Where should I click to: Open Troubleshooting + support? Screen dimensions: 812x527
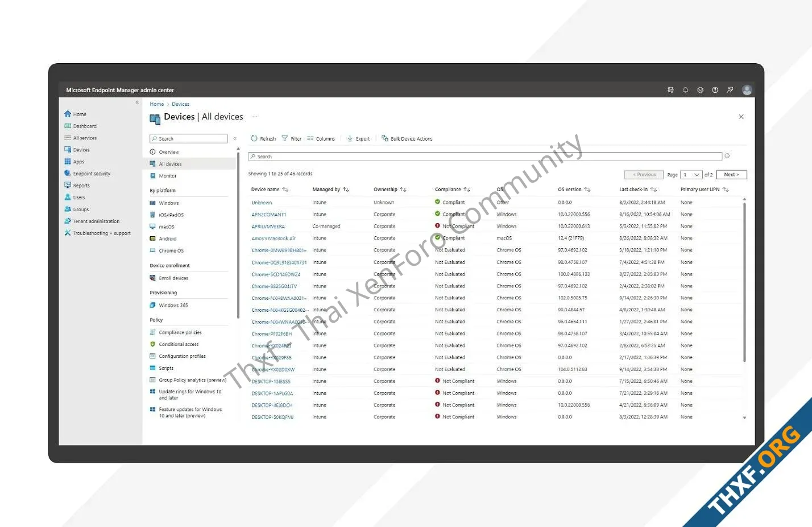98,233
